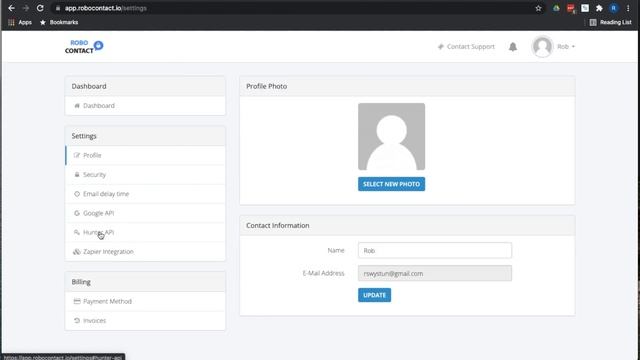
Task: Click the RoboContact logo
Action: tap(84, 47)
